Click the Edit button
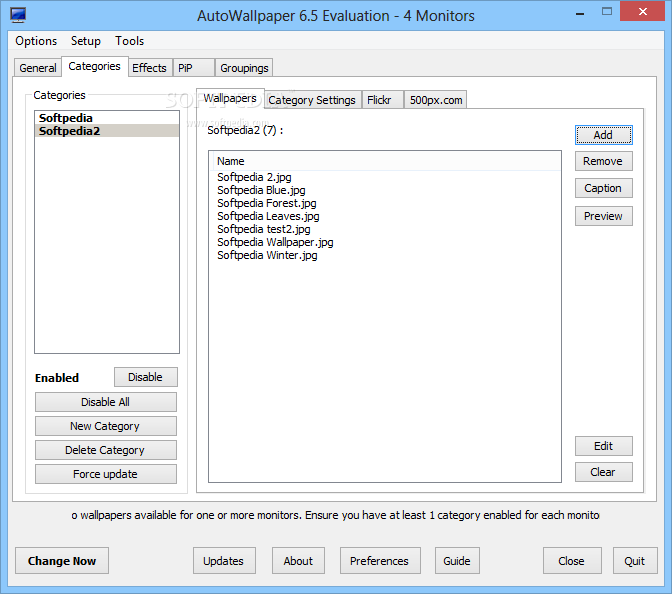Screen dimensions: 672x594 pos(603,446)
